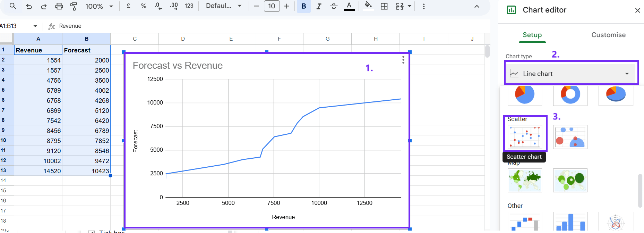
Task: Select cell containing 10423
Action: click(86, 171)
